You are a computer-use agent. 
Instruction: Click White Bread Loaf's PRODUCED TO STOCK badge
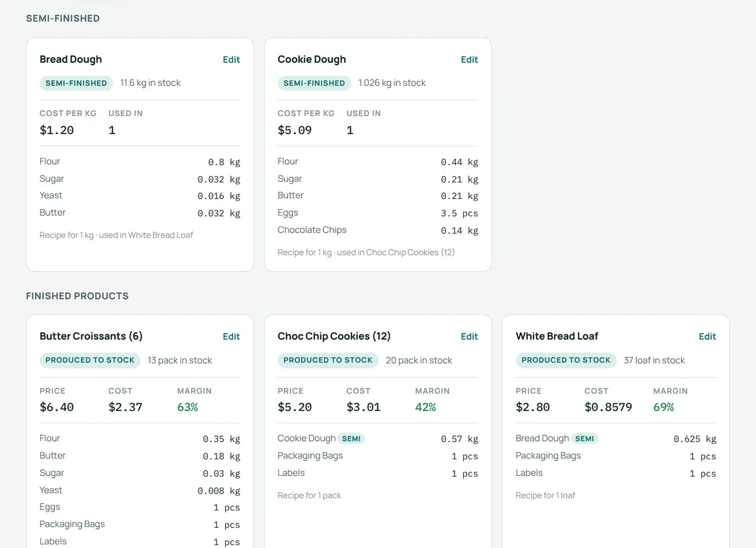[566, 360]
